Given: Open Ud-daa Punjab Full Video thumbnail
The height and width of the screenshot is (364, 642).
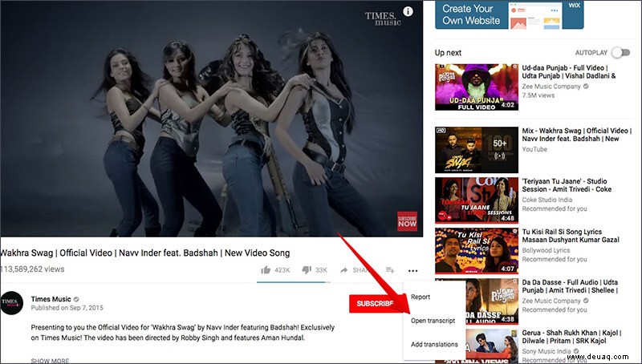Looking at the screenshot, I should tap(477, 87).
